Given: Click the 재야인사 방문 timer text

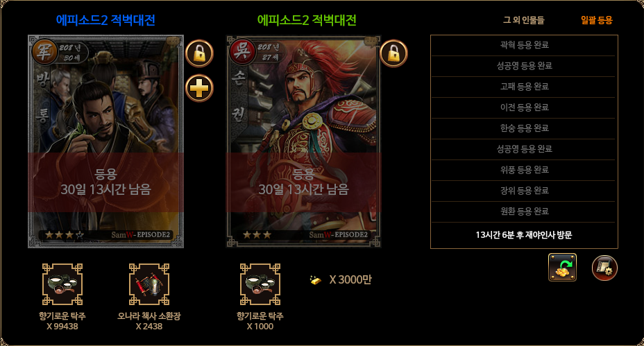Looking at the screenshot, I should tap(524, 235).
